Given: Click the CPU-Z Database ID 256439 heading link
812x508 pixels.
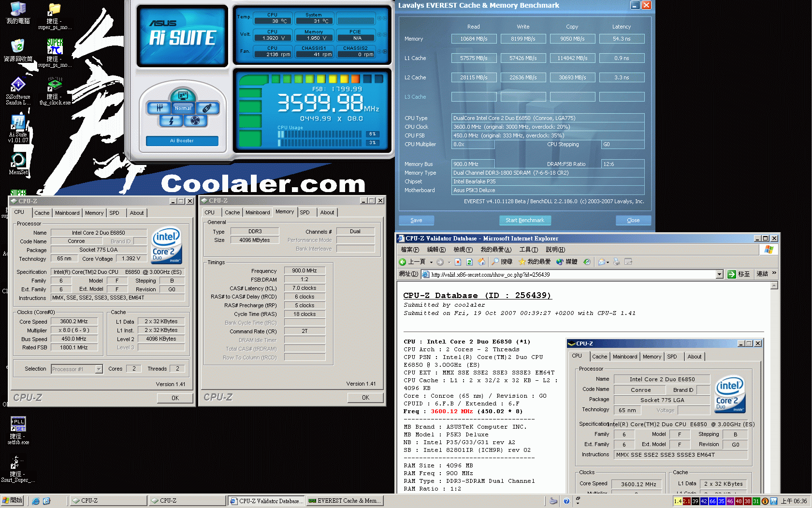Looking at the screenshot, I should pos(477,296).
